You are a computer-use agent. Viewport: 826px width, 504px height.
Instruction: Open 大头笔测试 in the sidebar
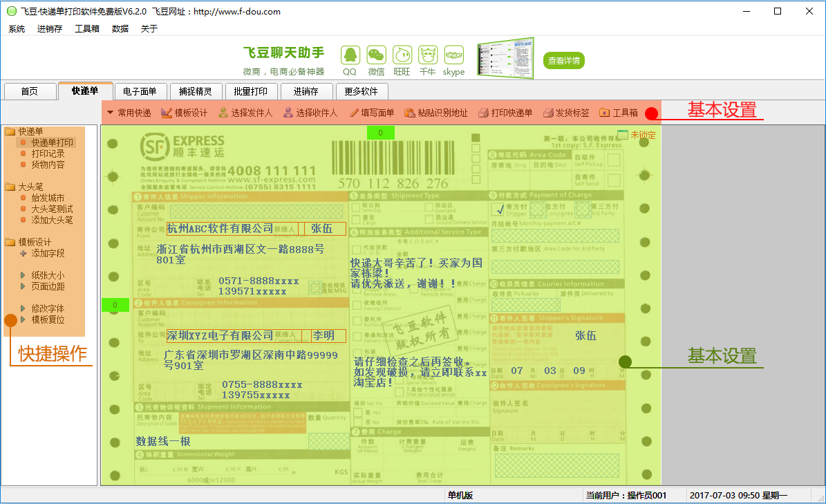tap(52, 209)
